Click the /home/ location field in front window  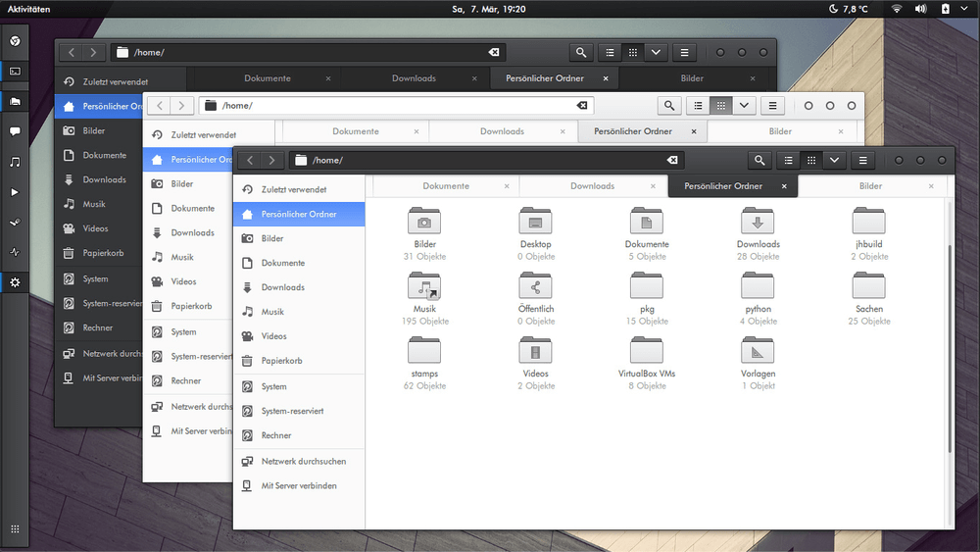pyautogui.click(x=486, y=160)
